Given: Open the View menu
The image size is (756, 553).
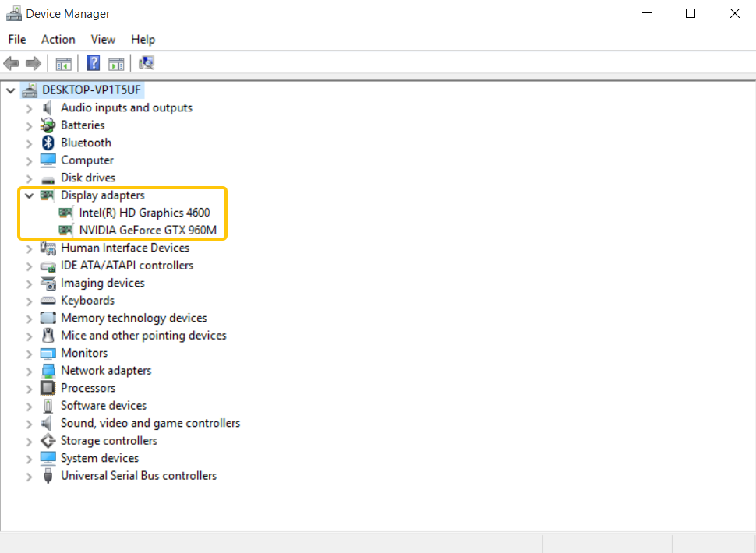Looking at the screenshot, I should [x=103, y=39].
